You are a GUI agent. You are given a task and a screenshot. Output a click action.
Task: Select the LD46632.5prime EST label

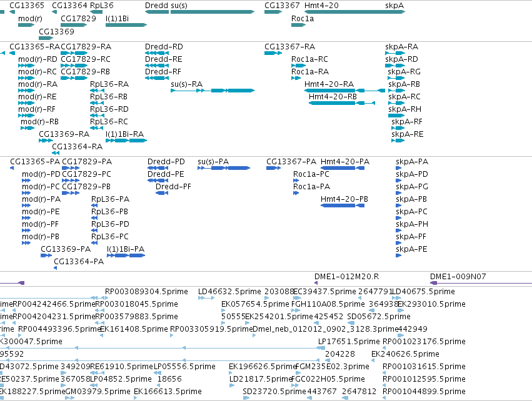tap(229, 292)
